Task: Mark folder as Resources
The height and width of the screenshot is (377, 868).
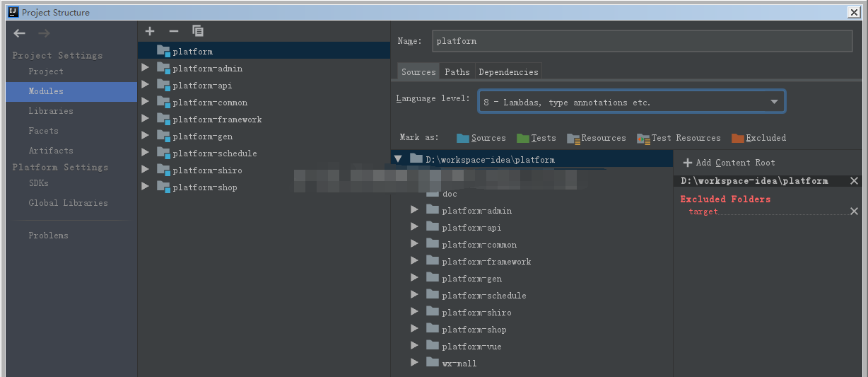Action: coord(597,138)
